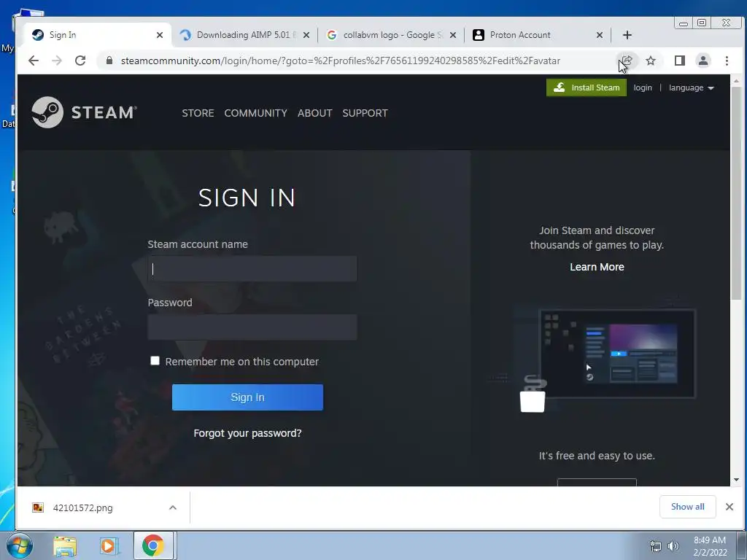Switch to the Downloading AIMP tab

[244, 35]
